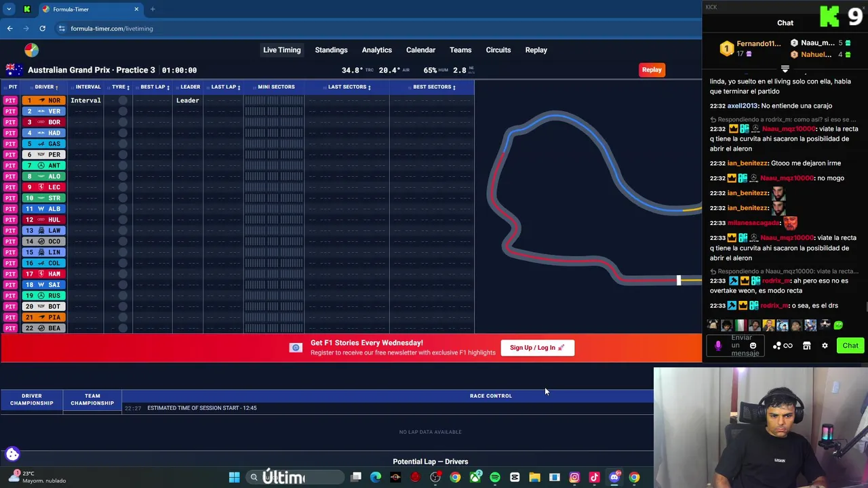Select driver VER in position 2
Image resolution: width=868 pixels, height=488 pixels.
[44, 111]
